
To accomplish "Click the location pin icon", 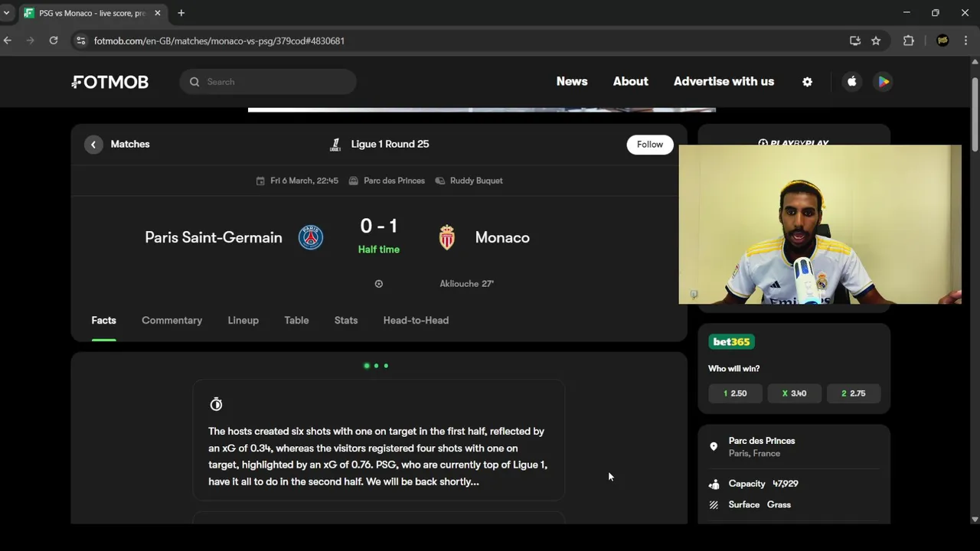I will pyautogui.click(x=714, y=447).
